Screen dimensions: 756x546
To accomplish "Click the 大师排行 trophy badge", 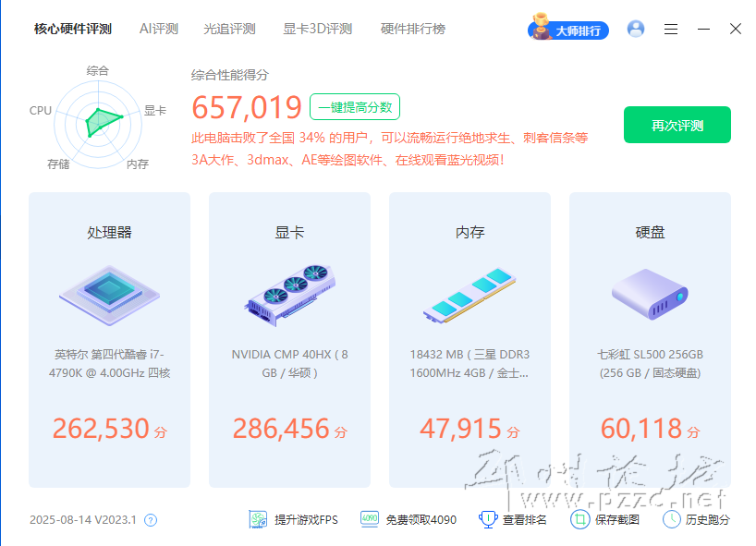I will tap(568, 28).
